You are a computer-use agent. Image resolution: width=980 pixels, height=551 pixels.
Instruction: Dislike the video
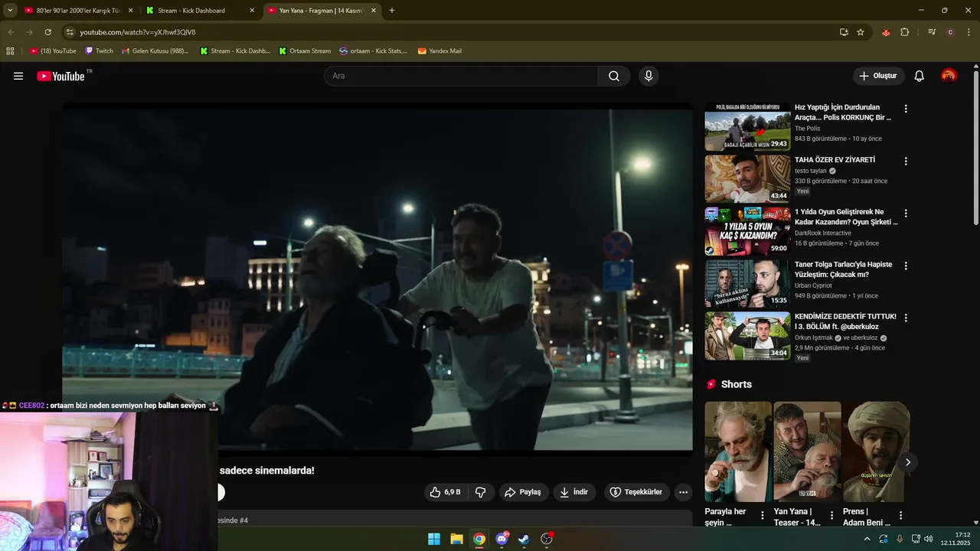[481, 492]
